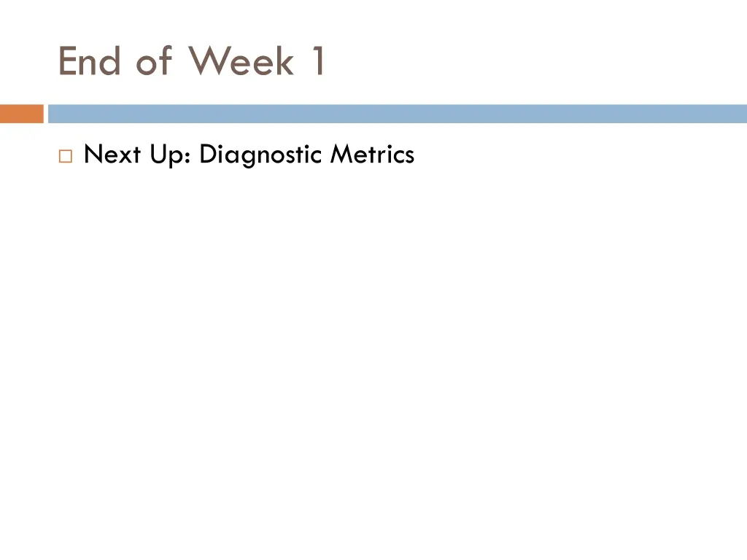Click the word "Week" in the title
Image resolution: width=747 pixels, height=560 pixels.
241,61
